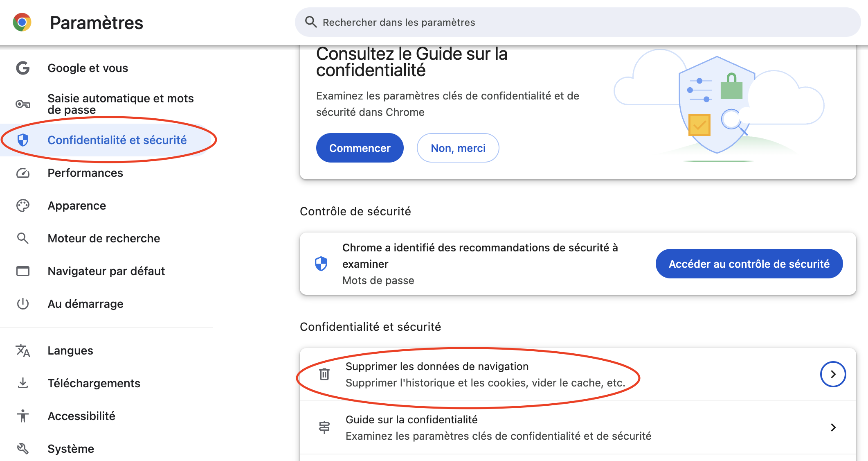Click the Google G icon in sidebar

pyautogui.click(x=23, y=68)
